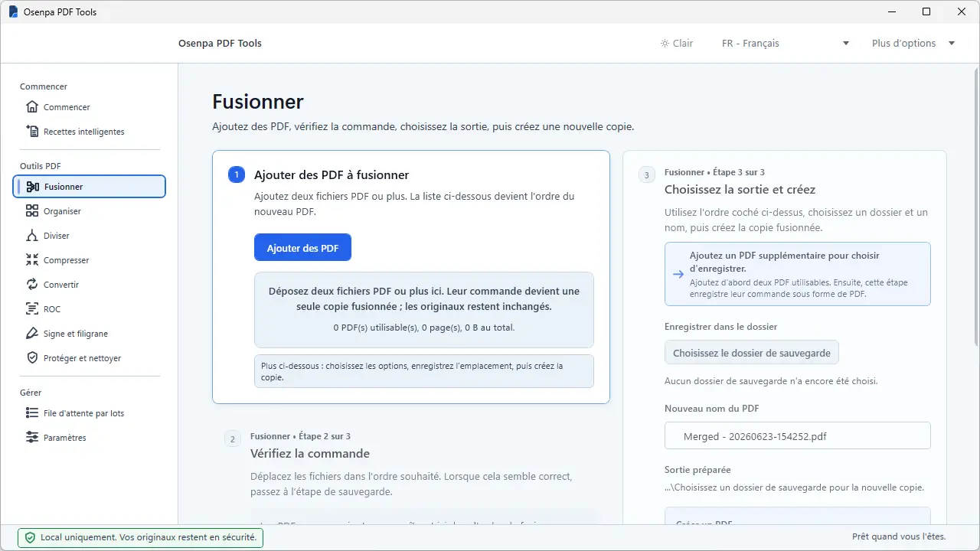The height and width of the screenshot is (551, 980).
Task: Click the Commencer home icon in sidebar
Action: pyautogui.click(x=32, y=107)
